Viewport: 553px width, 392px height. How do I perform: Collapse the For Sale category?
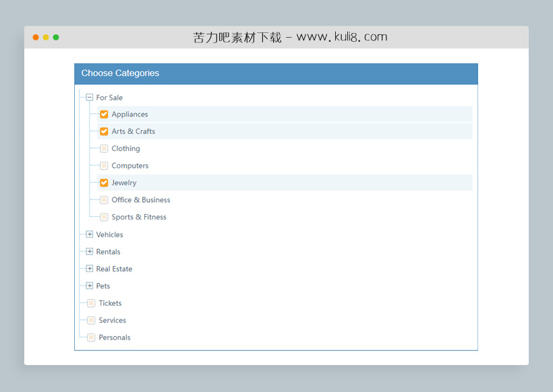(90, 98)
